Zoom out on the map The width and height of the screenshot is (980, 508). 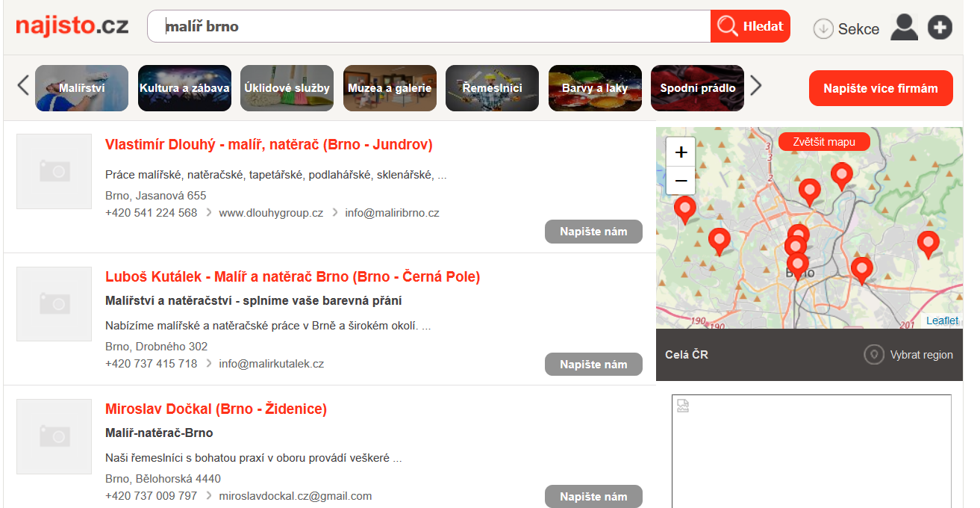681,180
